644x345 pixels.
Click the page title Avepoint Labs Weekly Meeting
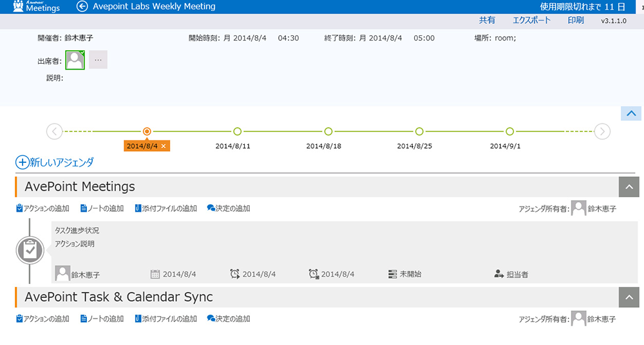click(154, 6)
